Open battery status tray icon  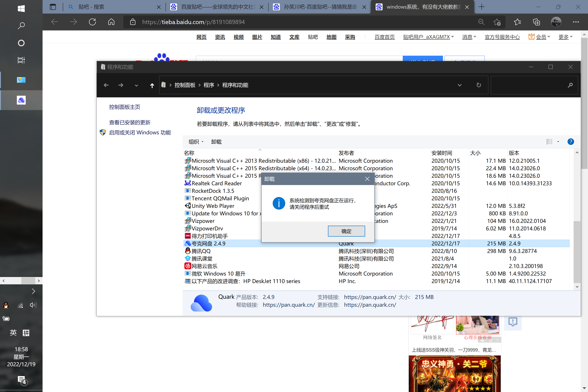6,318
